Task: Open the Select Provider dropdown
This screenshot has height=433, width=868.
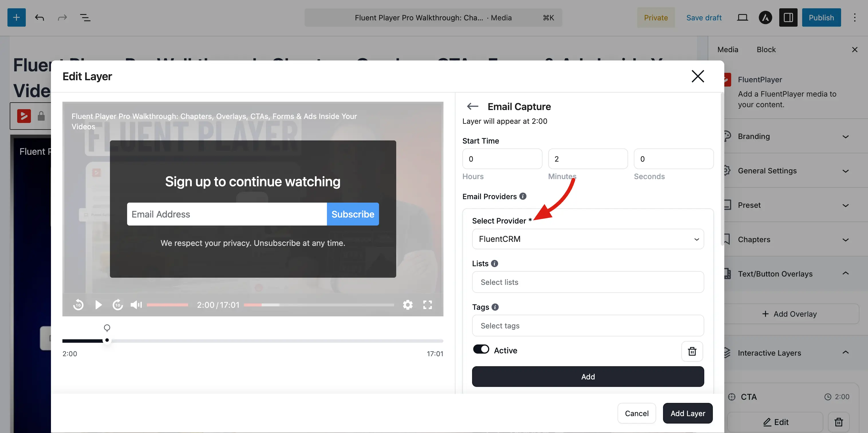Action: tap(588, 239)
